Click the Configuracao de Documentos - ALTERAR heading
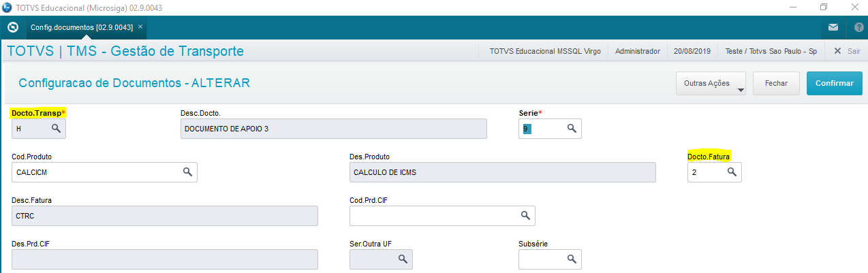The height and width of the screenshot is (273, 868). [134, 83]
